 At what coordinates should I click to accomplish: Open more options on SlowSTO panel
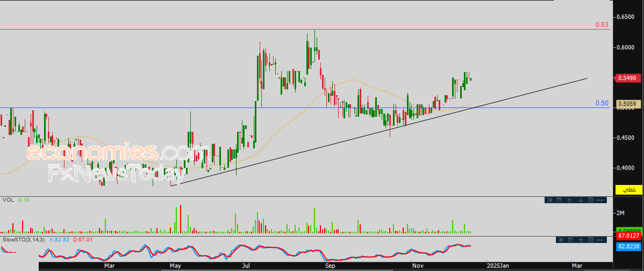(x=600, y=240)
